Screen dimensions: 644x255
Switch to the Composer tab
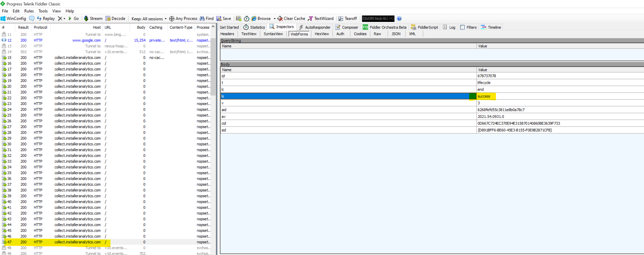point(347,27)
